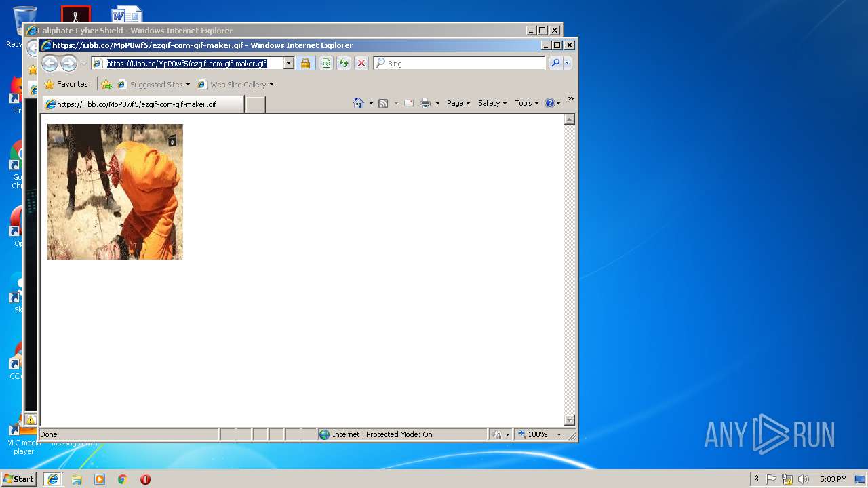Image resolution: width=868 pixels, height=488 pixels.
Task: Click the Print icon
Action: tap(425, 103)
